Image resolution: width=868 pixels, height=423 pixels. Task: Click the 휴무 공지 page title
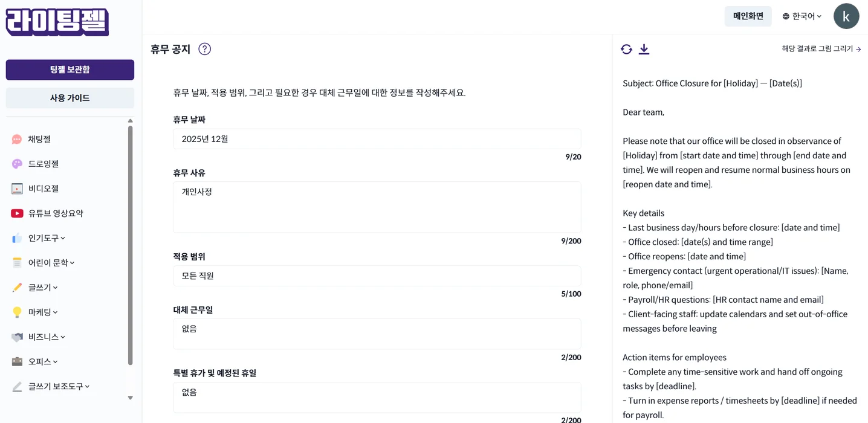170,49
